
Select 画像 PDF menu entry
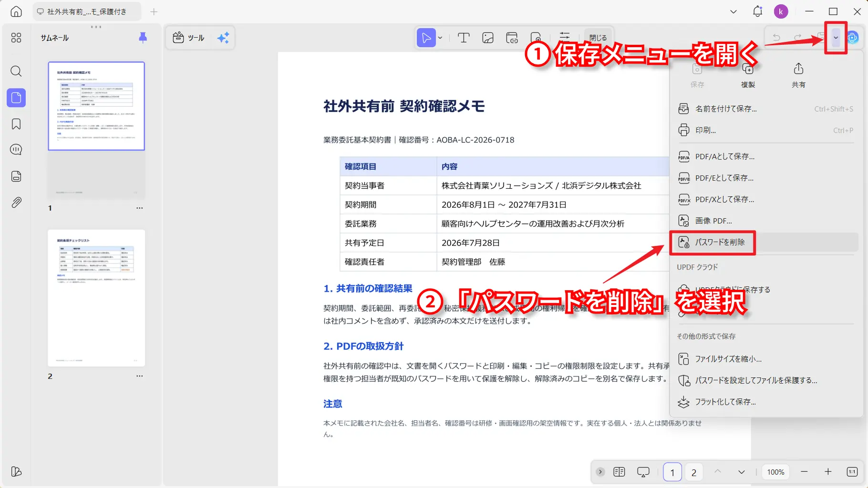coord(765,221)
